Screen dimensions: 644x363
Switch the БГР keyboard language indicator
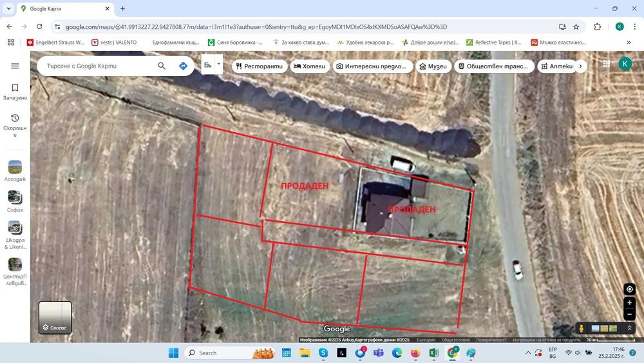click(x=553, y=353)
